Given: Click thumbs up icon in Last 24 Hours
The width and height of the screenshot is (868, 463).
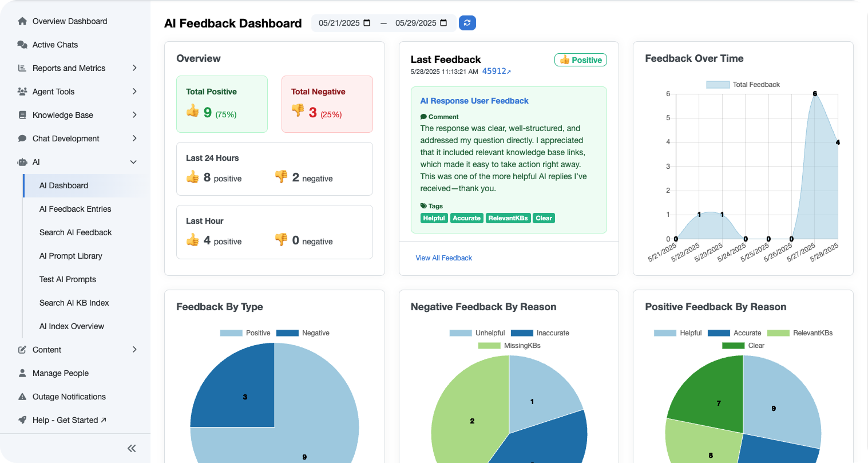Looking at the screenshot, I should pos(193,177).
